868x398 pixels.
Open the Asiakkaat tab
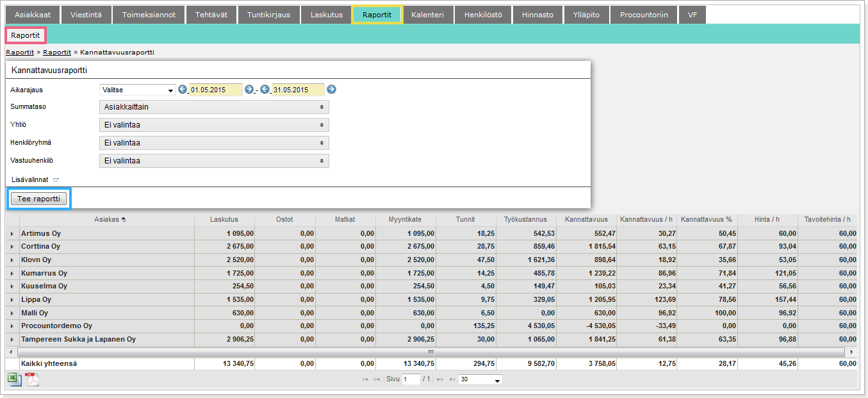coord(32,15)
